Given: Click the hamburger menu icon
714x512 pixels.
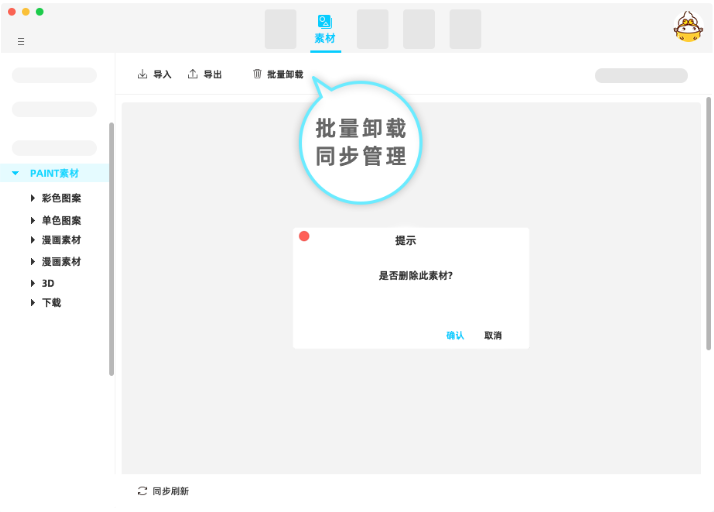Looking at the screenshot, I should [21, 42].
